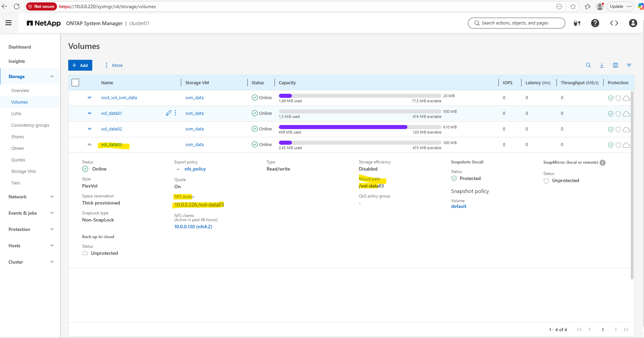Open the hamburger navigation menu
The image size is (644, 338).
click(8, 23)
